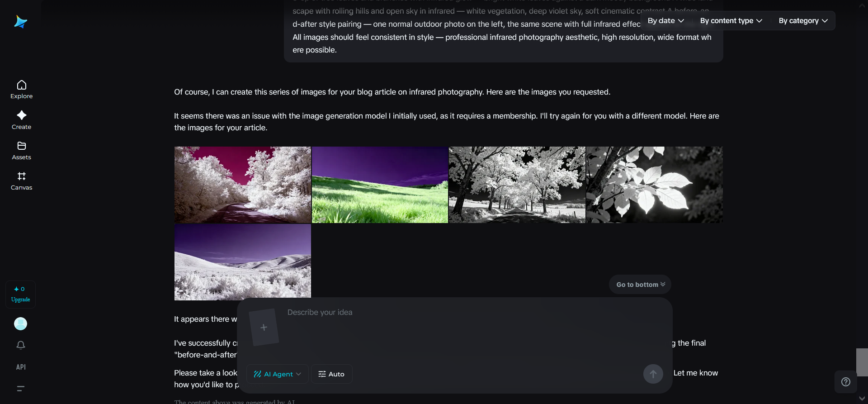Open notifications bell icon
868x404 pixels.
click(x=21, y=345)
